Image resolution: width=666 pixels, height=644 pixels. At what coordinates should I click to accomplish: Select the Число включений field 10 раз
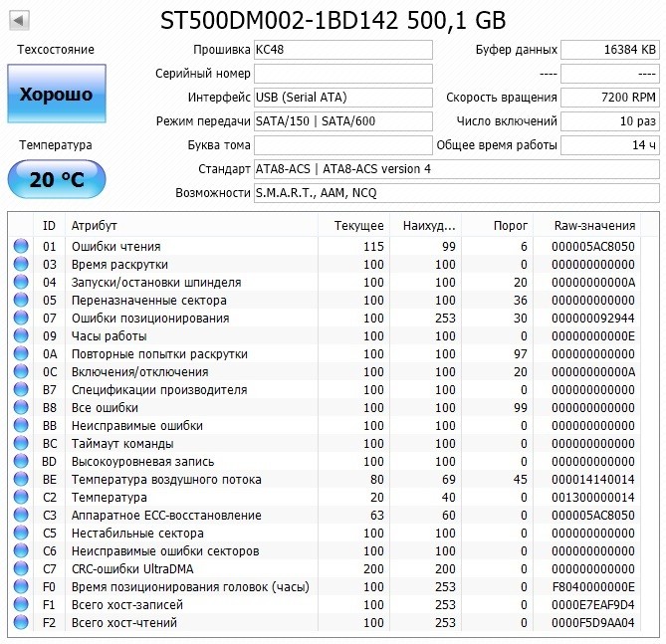610,121
